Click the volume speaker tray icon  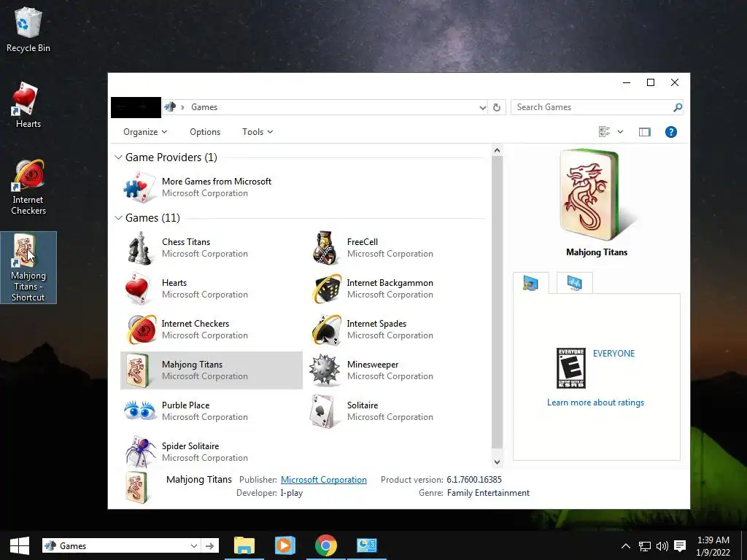coord(662,546)
